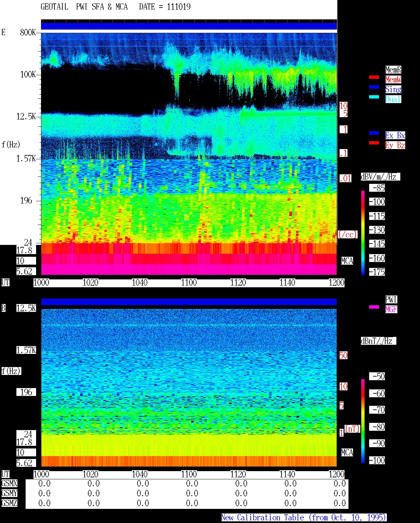This screenshot has height=523, width=420.
Task: Click the MCA label beside electric spectrogram
Action: 347,261
